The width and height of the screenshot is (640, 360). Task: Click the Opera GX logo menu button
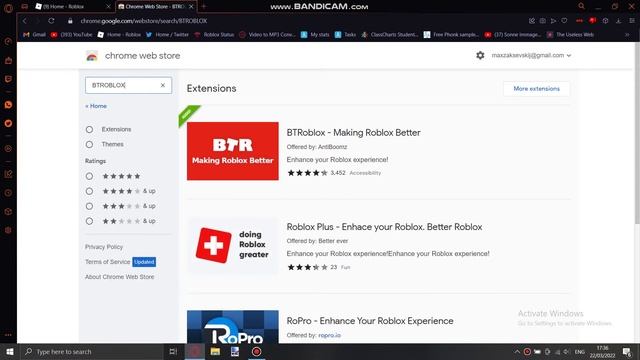click(x=8, y=8)
